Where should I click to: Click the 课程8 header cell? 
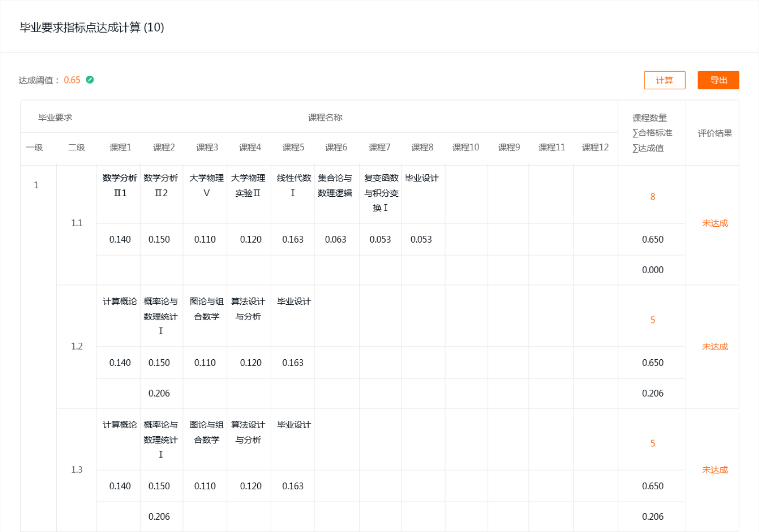422,147
